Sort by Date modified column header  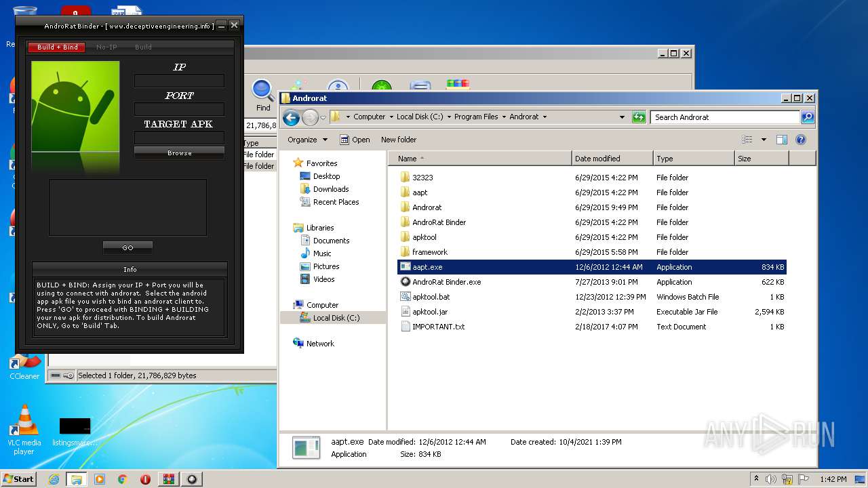tap(612, 159)
